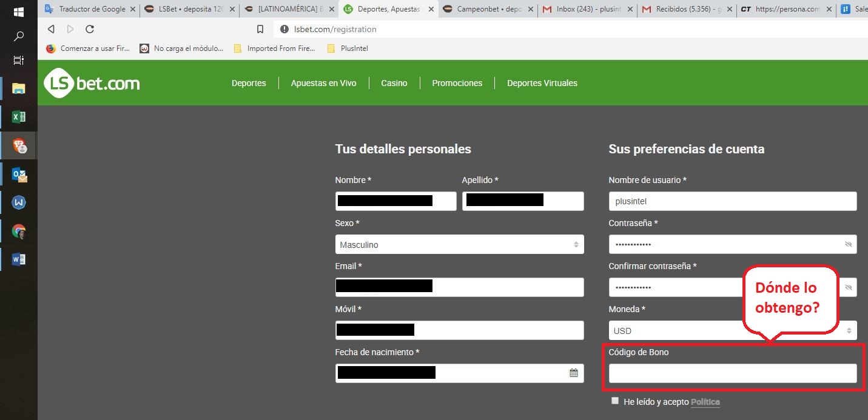This screenshot has height=420, width=868.
Task: Focus the Nombre input field
Action: pyautogui.click(x=395, y=201)
